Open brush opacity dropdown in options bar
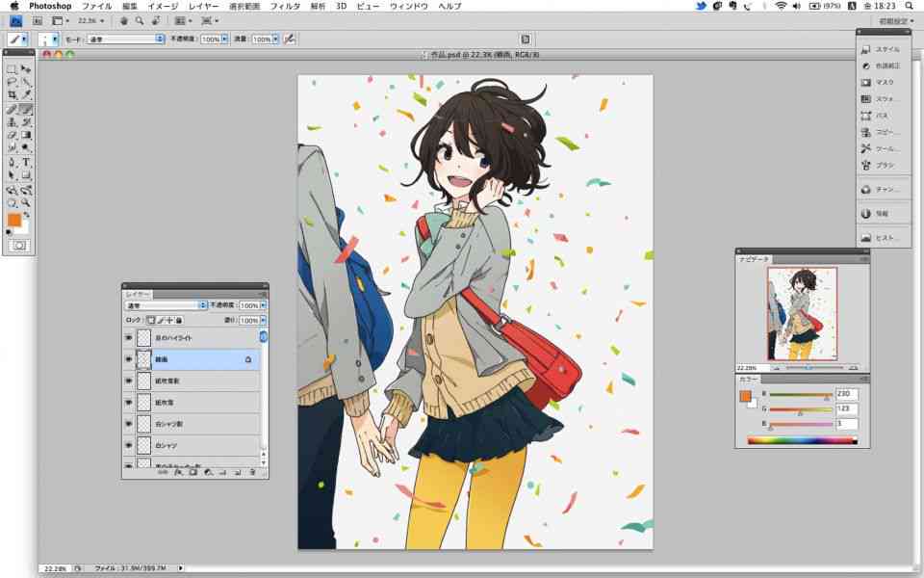The width and height of the screenshot is (924, 578). 224,39
